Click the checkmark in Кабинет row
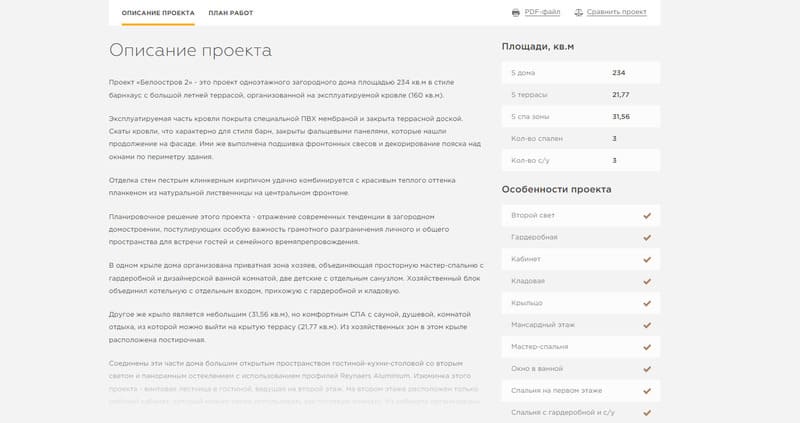 [x=647, y=260]
